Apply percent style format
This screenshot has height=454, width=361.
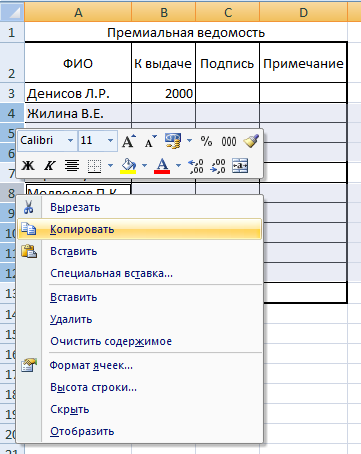click(206, 141)
